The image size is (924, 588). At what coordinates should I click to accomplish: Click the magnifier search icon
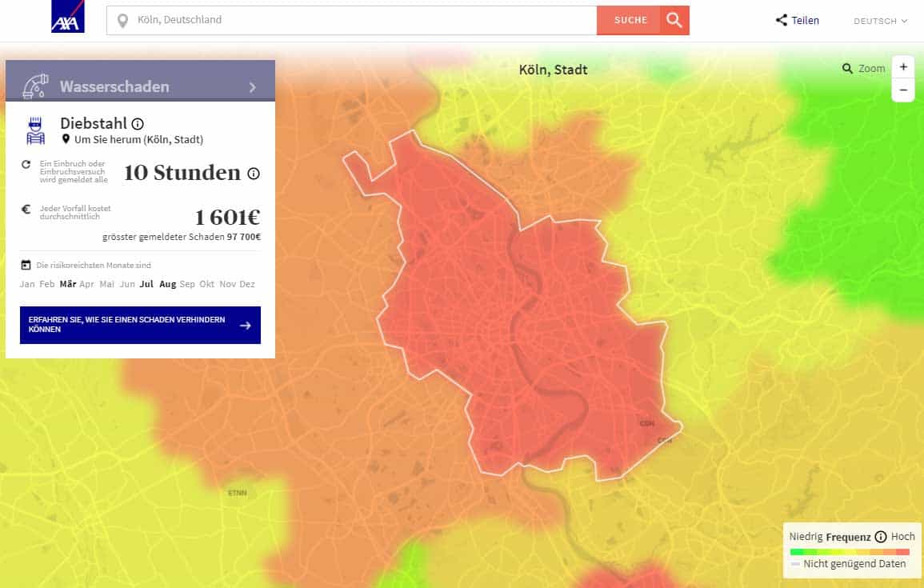tap(674, 20)
